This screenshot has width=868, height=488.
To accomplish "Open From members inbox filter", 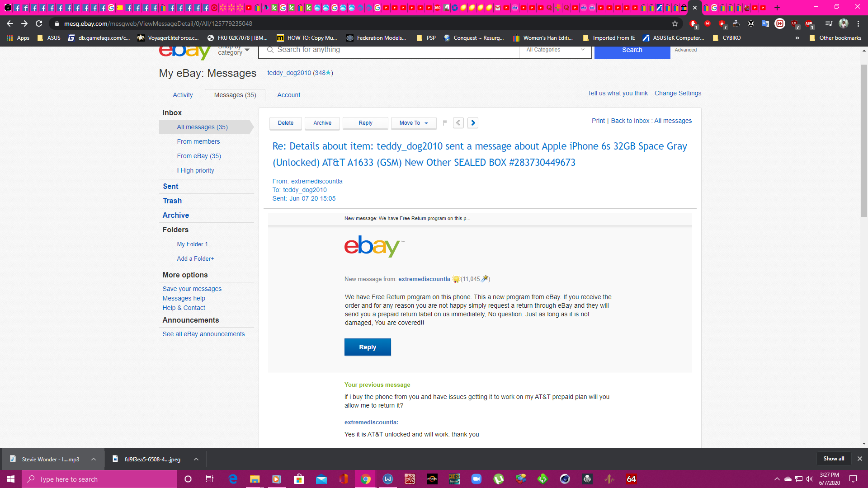I will click(x=198, y=141).
